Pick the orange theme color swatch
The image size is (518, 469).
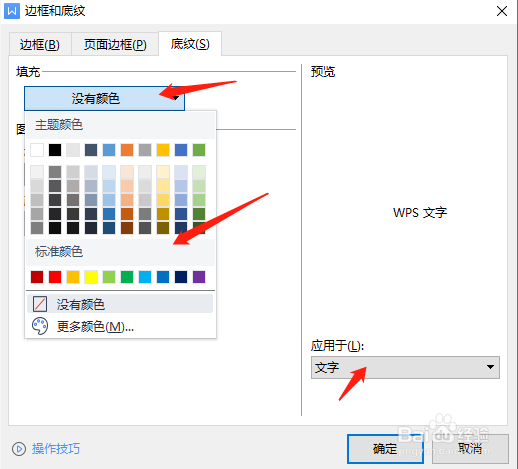click(x=127, y=150)
